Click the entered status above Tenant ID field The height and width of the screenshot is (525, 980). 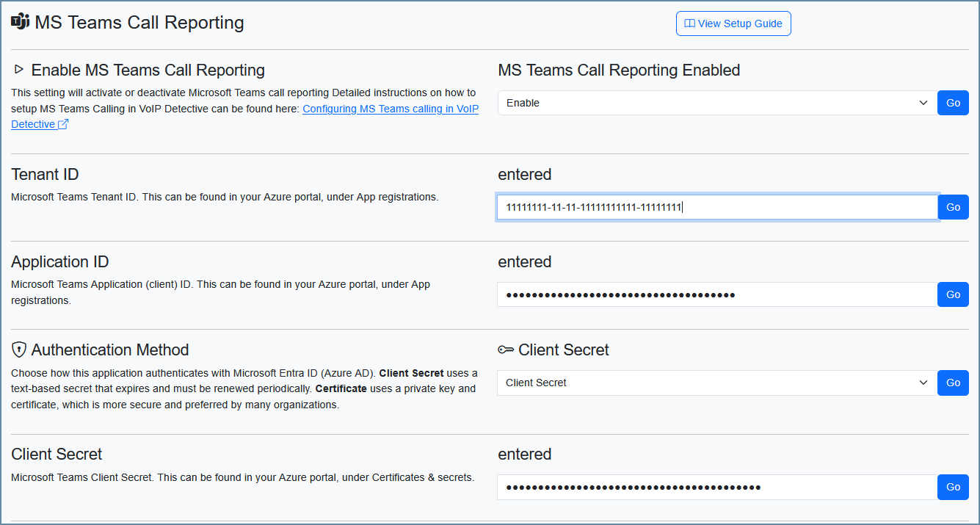525,174
